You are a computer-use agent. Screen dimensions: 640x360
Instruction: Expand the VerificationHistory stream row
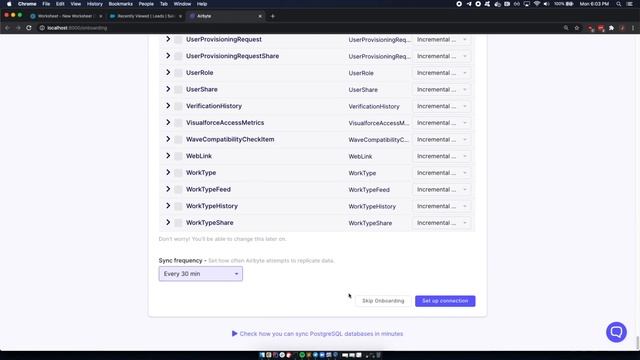(168, 106)
